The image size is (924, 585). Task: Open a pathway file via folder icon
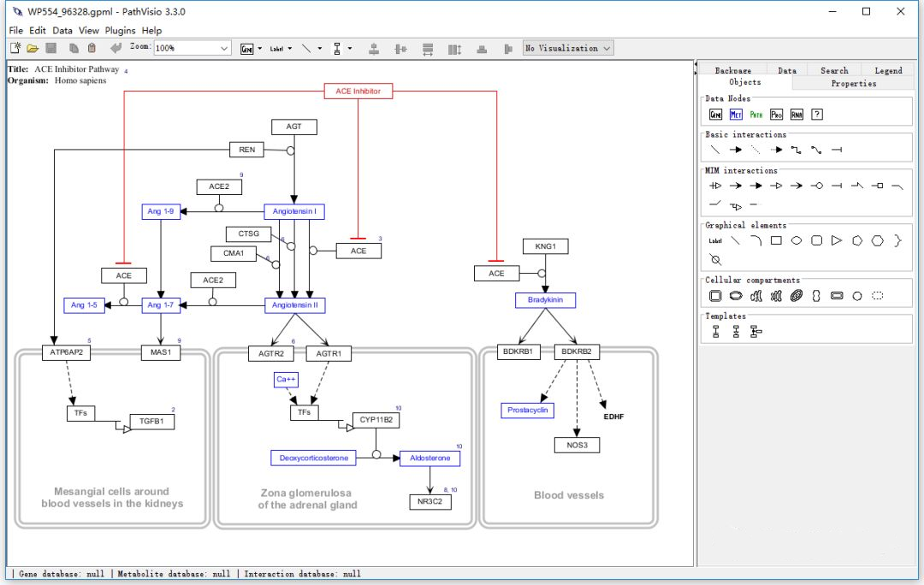pos(33,48)
